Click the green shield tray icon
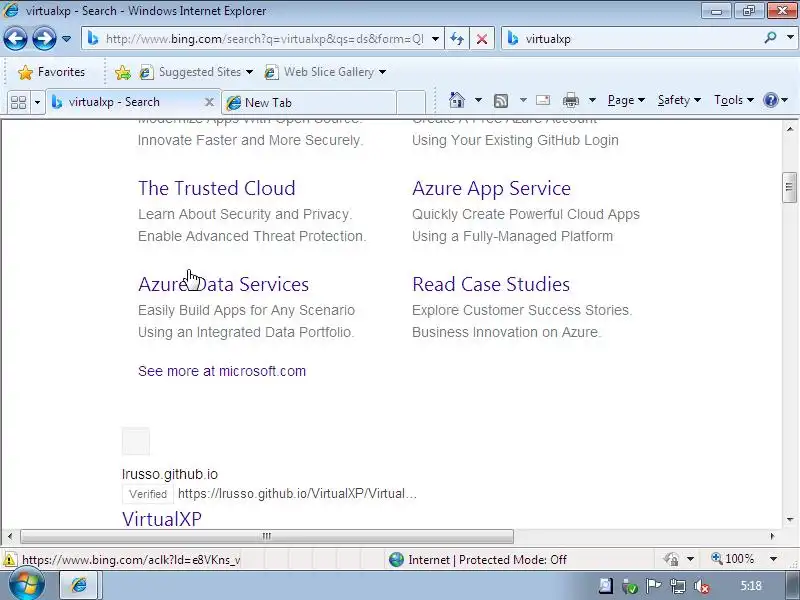 [x=630, y=587]
